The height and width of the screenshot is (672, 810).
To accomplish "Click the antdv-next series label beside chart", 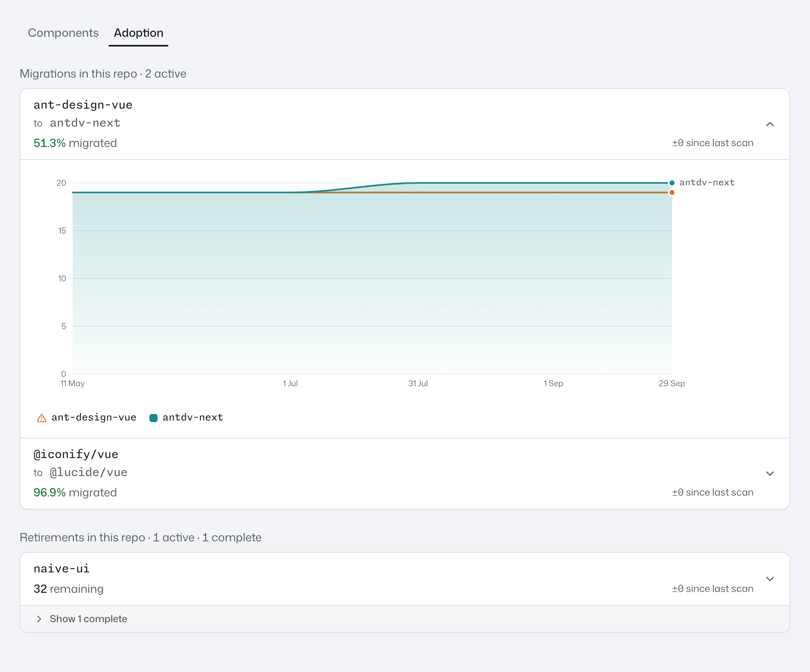I will point(707,182).
